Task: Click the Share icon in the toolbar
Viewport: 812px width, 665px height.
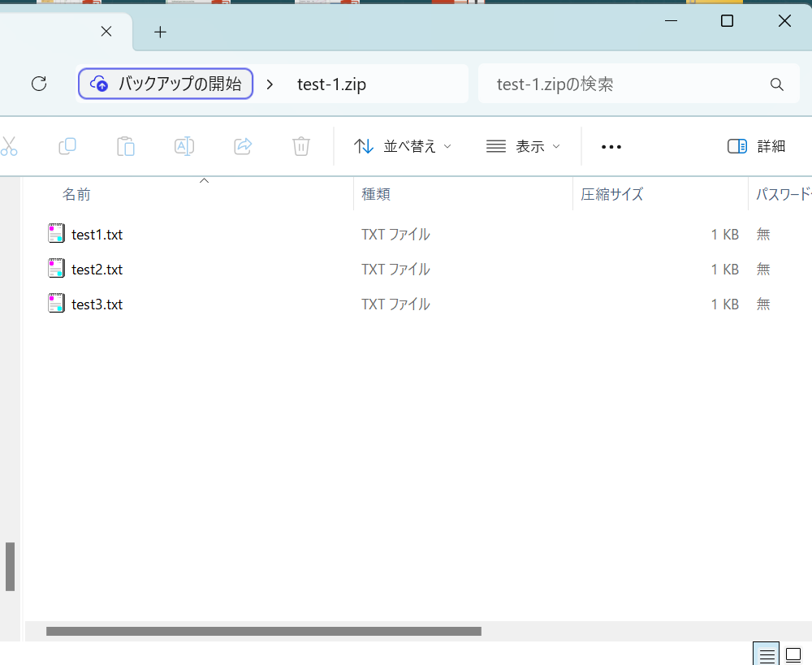Action: (x=243, y=147)
